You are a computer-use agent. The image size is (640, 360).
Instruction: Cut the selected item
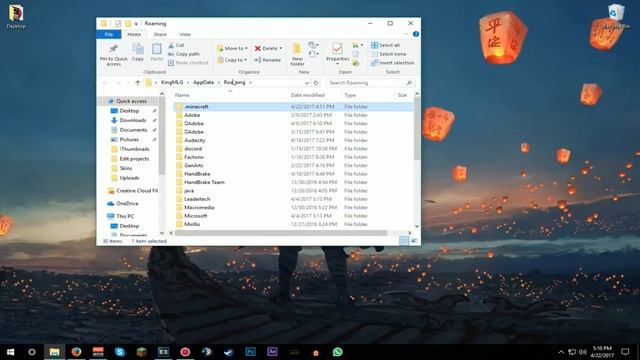(x=176, y=45)
